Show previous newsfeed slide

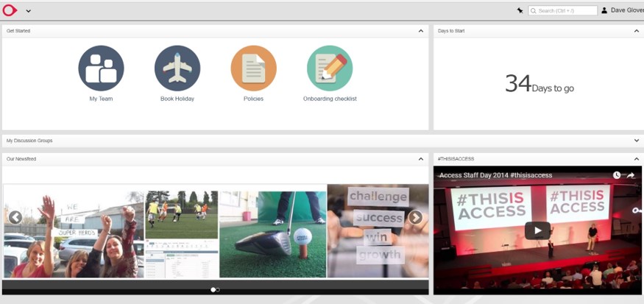[15, 217]
